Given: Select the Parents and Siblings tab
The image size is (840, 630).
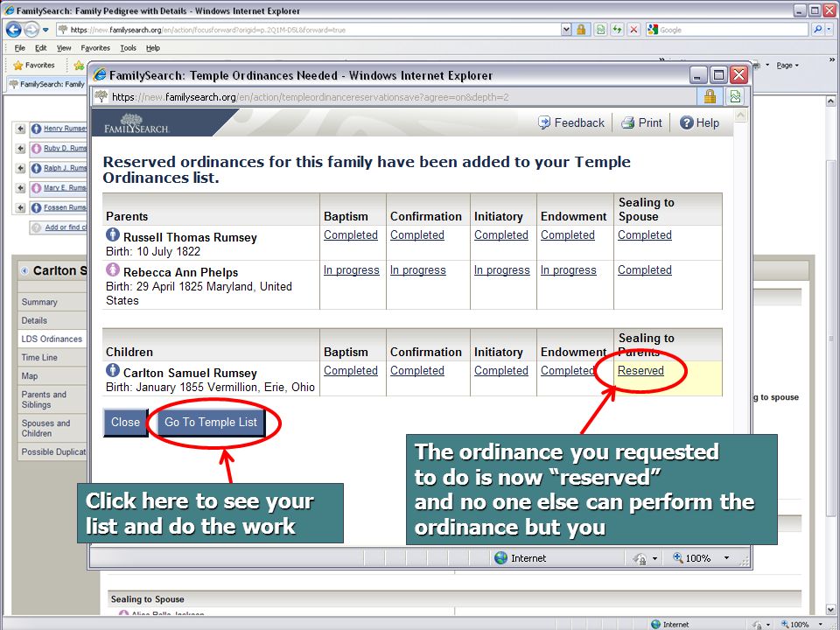Looking at the screenshot, I should tap(52, 399).
